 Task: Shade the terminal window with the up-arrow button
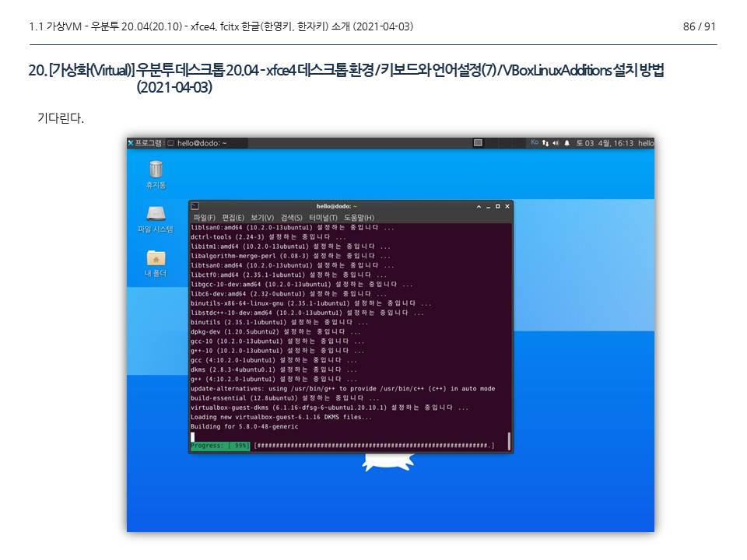[479, 206]
